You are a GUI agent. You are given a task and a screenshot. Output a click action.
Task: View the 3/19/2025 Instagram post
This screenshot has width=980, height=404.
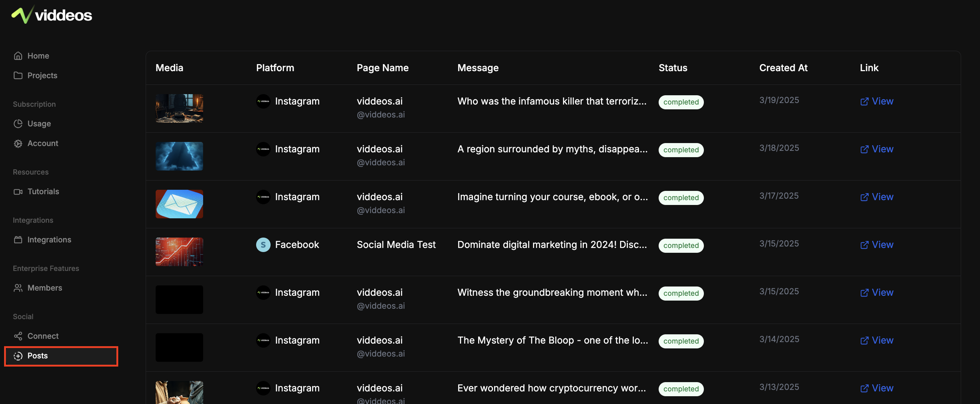point(877,101)
